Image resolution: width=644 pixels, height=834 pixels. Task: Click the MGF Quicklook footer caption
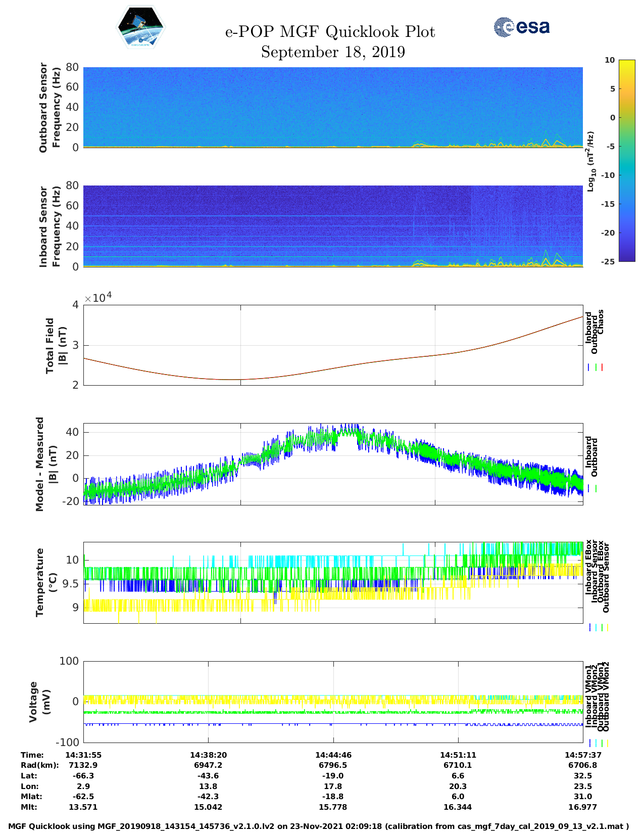click(319, 826)
